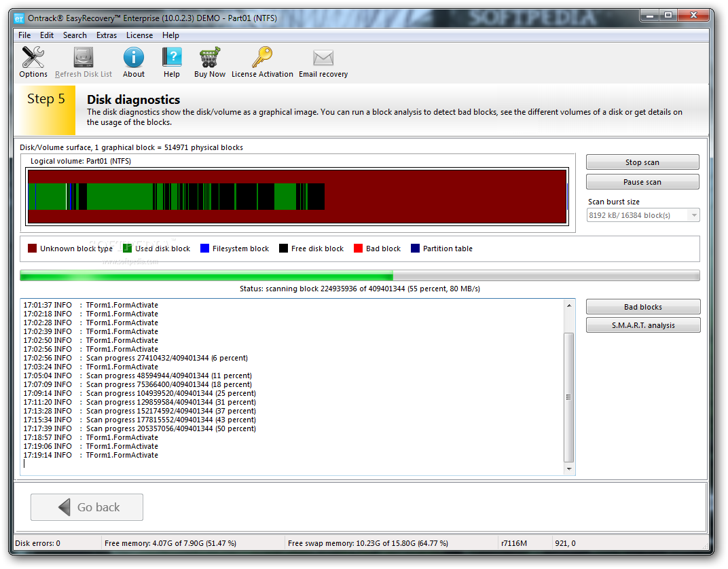Click the Unknown block type color swatch
This screenshot has height=569, width=728.
32,249
